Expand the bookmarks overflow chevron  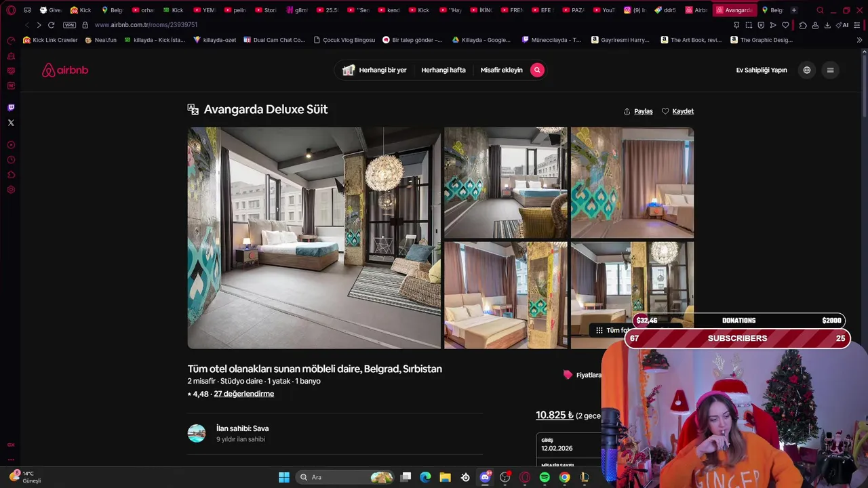click(x=859, y=40)
